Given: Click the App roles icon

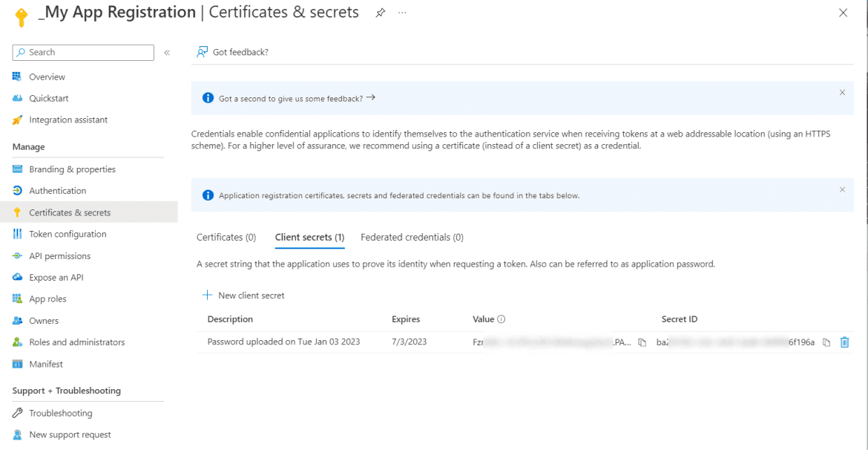Looking at the screenshot, I should pos(17,299).
